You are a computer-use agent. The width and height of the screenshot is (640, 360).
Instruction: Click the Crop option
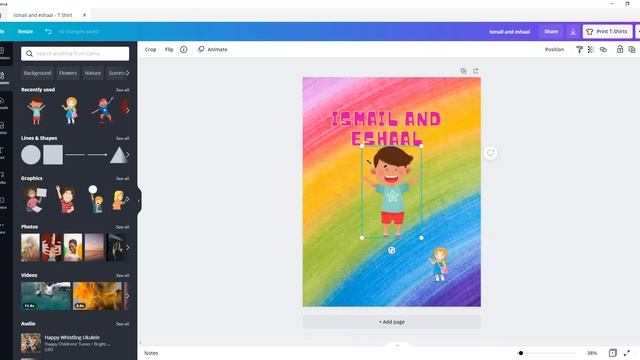pyautogui.click(x=150, y=49)
